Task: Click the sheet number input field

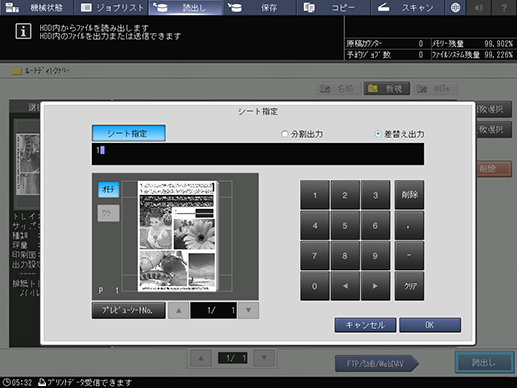Action: tap(258, 154)
